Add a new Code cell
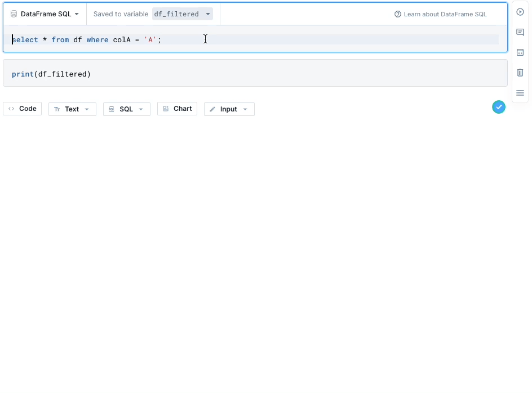The height and width of the screenshot is (394, 532). point(23,109)
